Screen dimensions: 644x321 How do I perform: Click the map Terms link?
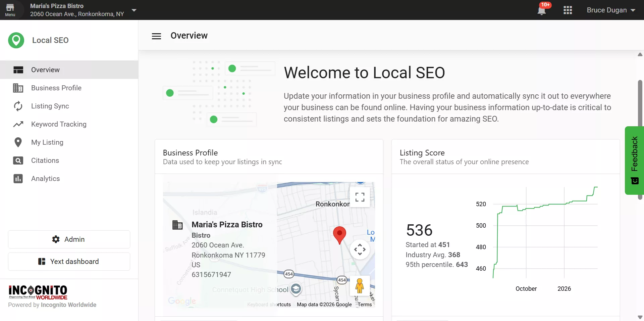tap(365, 305)
